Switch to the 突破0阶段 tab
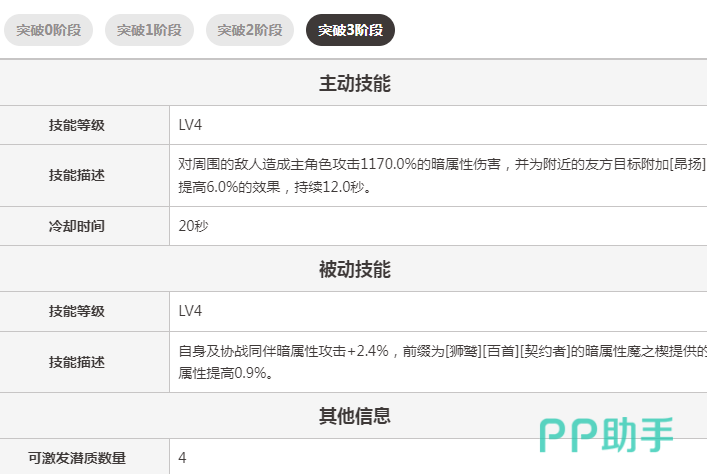The width and height of the screenshot is (707, 474). tap(49, 30)
